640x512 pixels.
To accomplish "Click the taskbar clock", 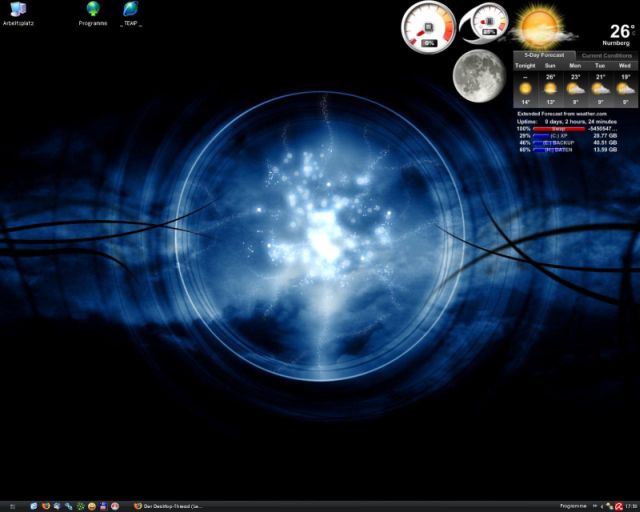I will (x=630, y=506).
